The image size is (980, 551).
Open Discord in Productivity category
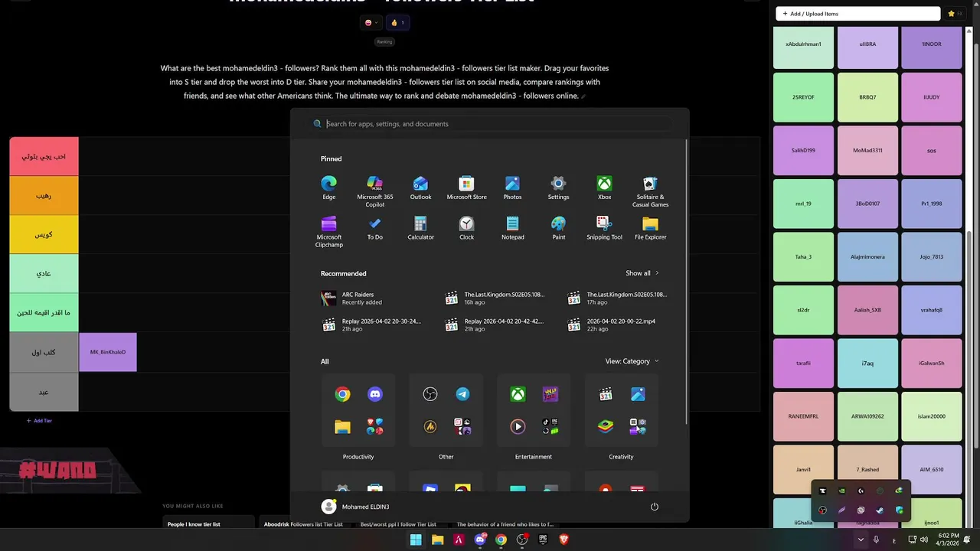(374, 394)
